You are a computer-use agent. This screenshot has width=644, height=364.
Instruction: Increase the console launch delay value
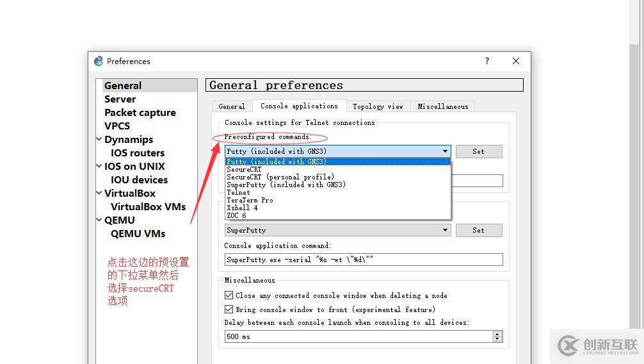click(497, 334)
